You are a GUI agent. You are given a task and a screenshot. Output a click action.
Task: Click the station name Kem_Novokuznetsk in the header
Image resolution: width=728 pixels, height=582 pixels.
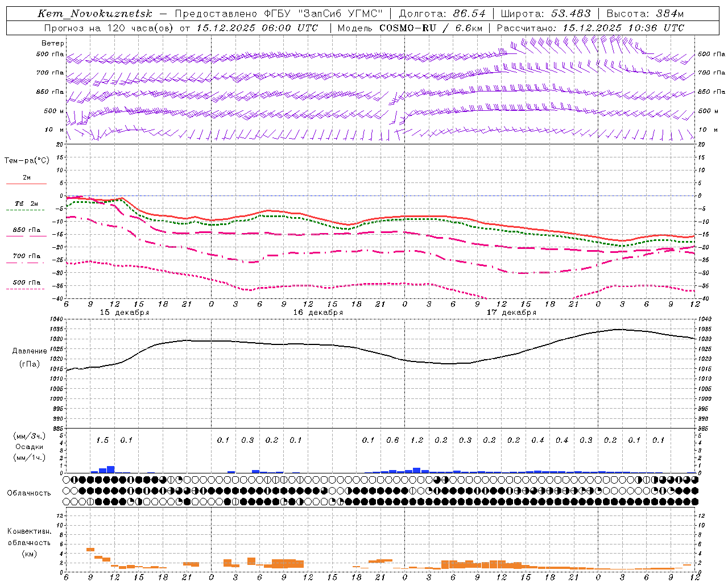(x=95, y=14)
